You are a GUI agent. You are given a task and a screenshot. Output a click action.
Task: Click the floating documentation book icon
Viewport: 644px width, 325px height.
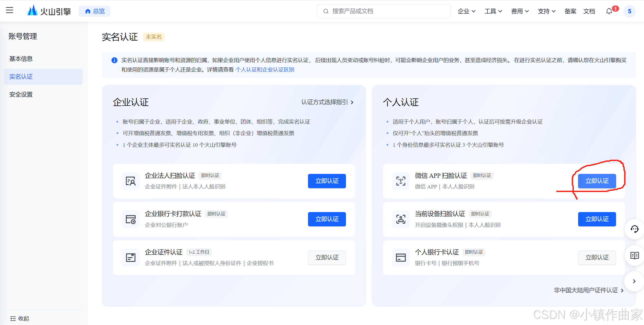pyautogui.click(x=634, y=255)
